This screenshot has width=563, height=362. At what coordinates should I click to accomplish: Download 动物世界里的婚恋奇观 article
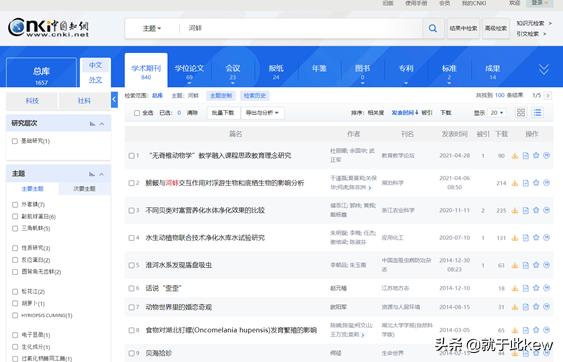pos(515,307)
